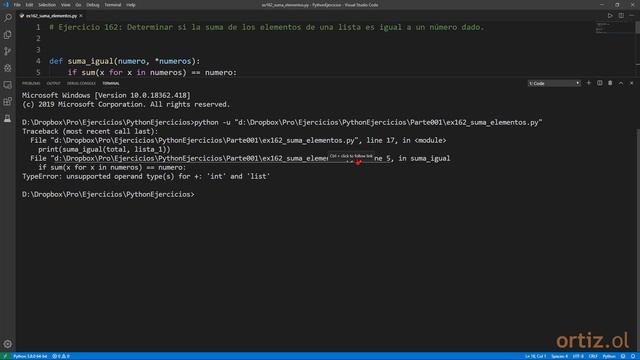This screenshot has height=360, width=640.
Task: Open the Remote Explorer view
Action: pos(7,85)
